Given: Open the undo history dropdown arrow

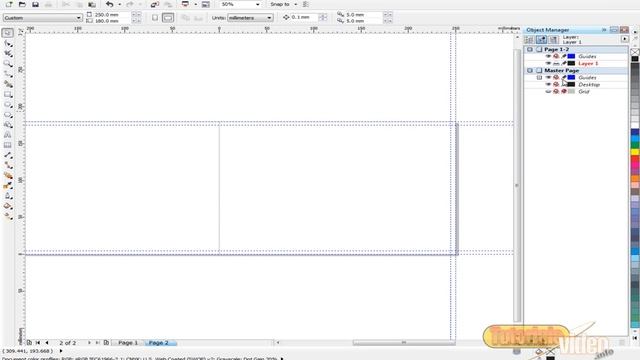Looking at the screenshot, I should click(x=119, y=4).
